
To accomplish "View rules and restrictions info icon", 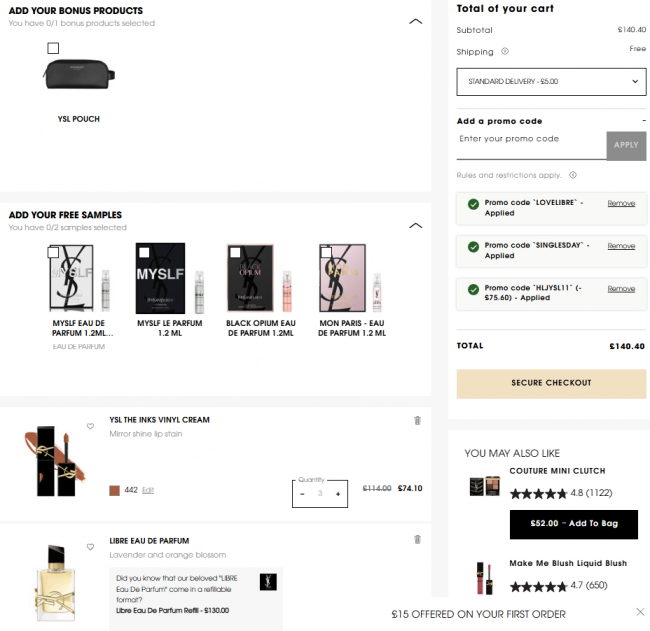I will pyautogui.click(x=573, y=175).
